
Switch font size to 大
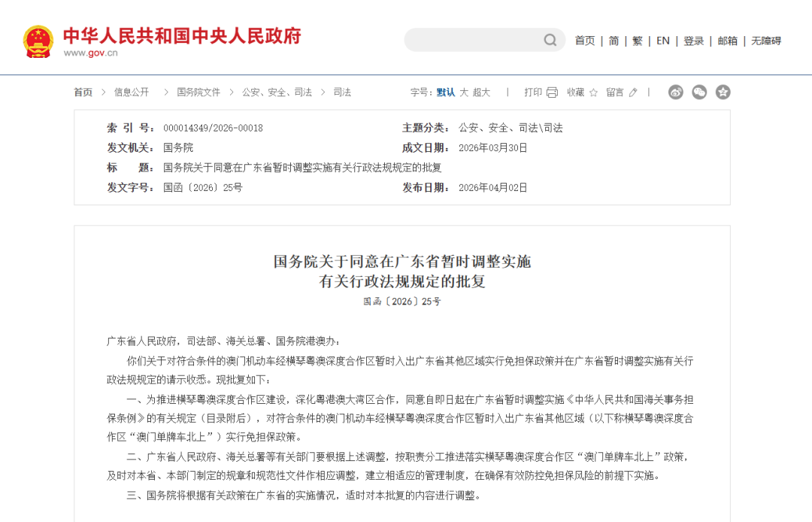[x=464, y=93]
